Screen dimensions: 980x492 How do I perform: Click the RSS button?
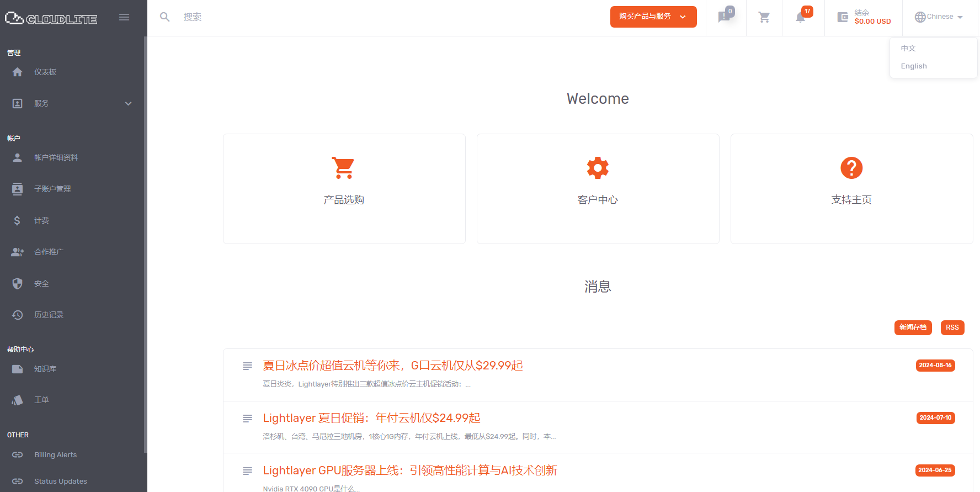point(952,327)
